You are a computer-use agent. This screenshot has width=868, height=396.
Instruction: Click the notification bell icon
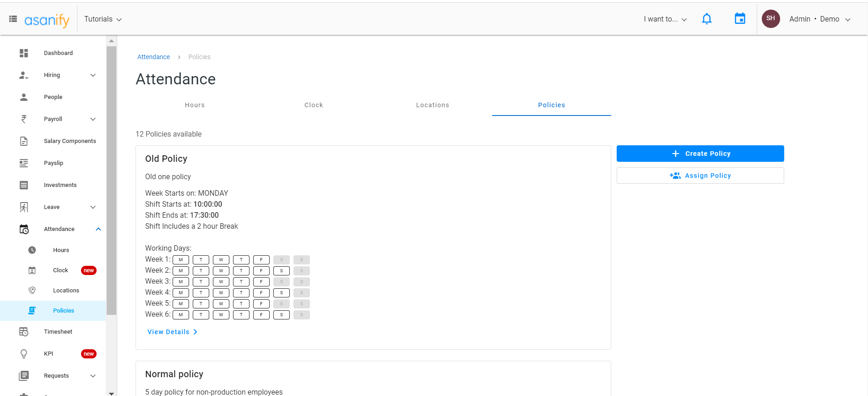pos(706,19)
